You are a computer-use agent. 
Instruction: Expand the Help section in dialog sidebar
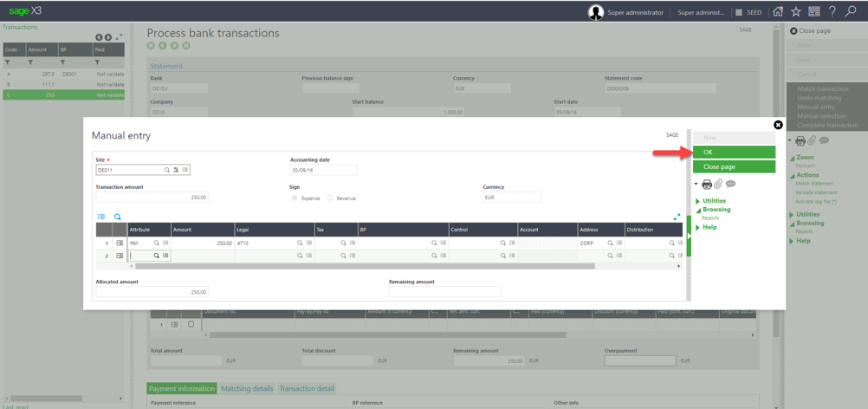point(709,227)
